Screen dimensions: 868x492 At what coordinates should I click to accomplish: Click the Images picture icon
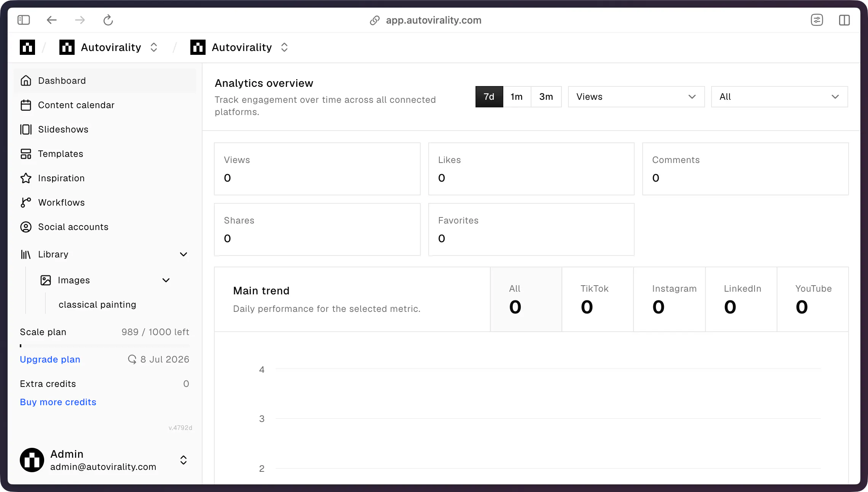pyautogui.click(x=46, y=280)
